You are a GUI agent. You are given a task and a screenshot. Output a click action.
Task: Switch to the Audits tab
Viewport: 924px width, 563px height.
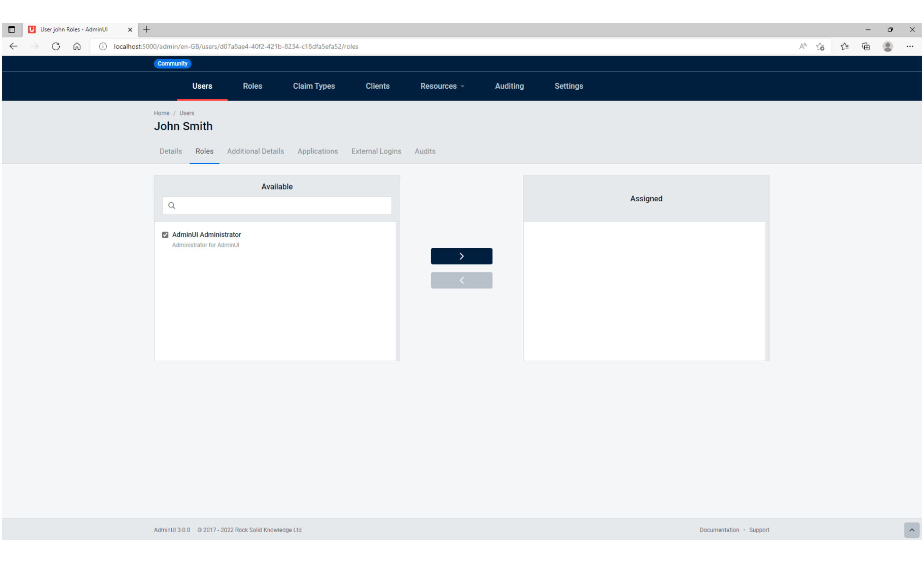tap(425, 151)
